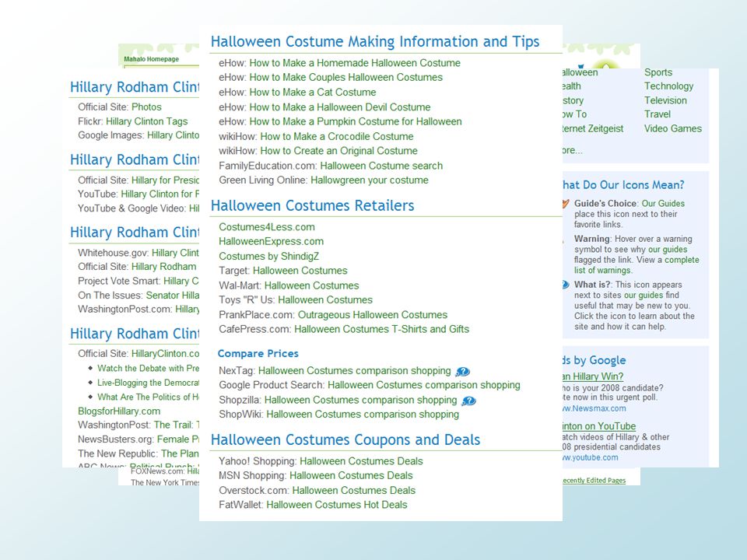Open CafePress 'T-Shirts and Gifts' link
The height and width of the screenshot is (560, 747).
pos(381,329)
